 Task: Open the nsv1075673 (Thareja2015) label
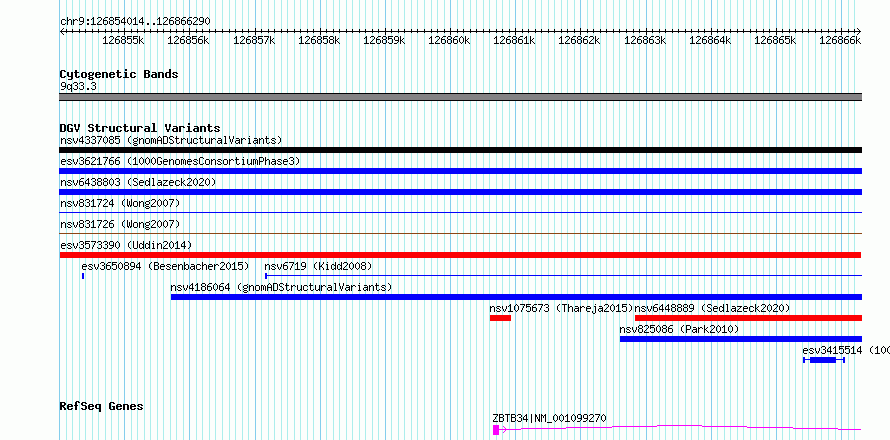click(x=561, y=308)
